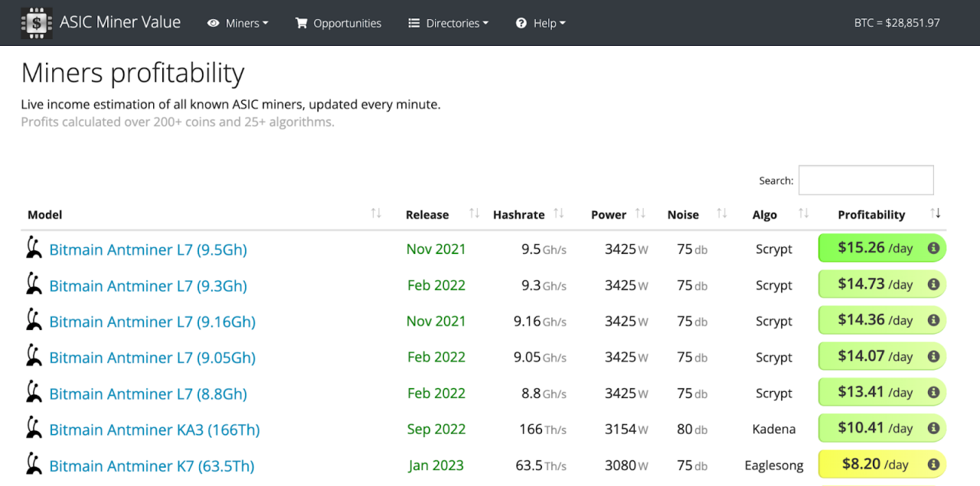
Task: Click info icon on $13.41 /day badge
Action: (x=933, y=393)
